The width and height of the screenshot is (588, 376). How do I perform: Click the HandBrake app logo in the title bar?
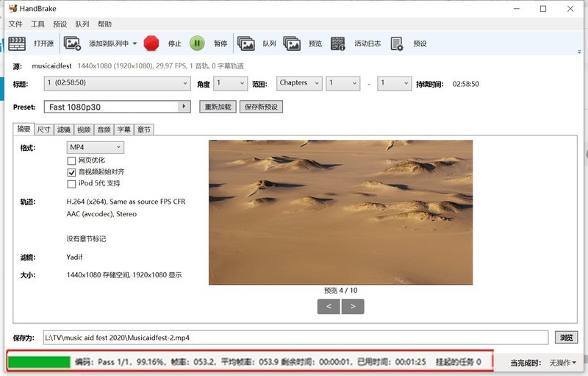pos(12,8)
